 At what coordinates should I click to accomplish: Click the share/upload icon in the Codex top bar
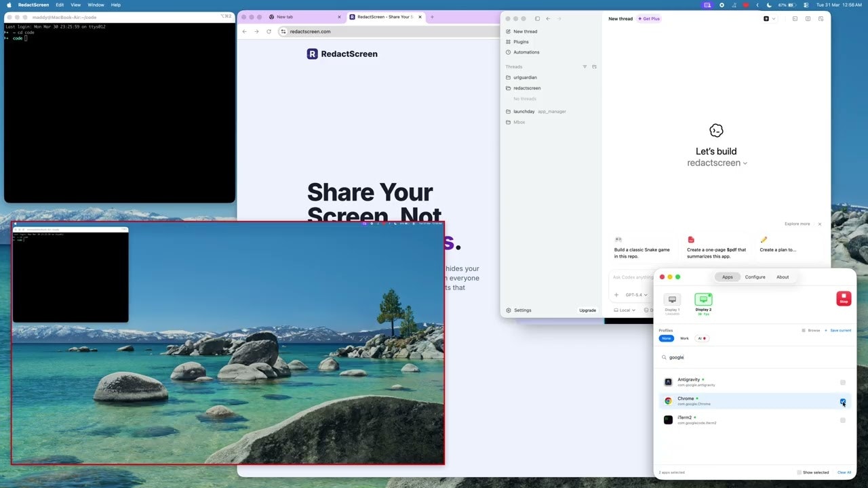point(808,19)
